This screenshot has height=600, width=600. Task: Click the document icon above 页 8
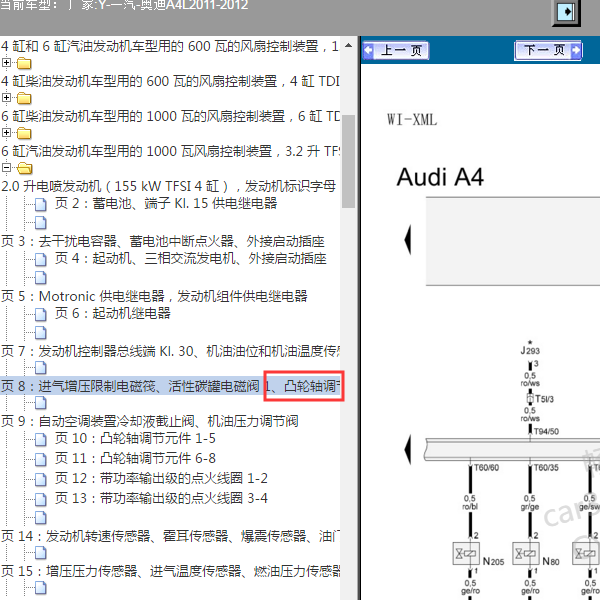pyautogui.click(x=41, y=368)
